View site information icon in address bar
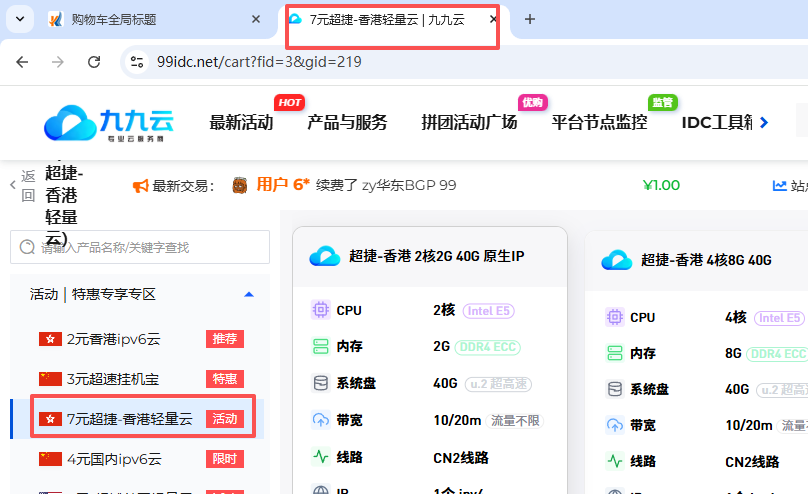Viewport: 808px width, 494px height. [137, 62]
